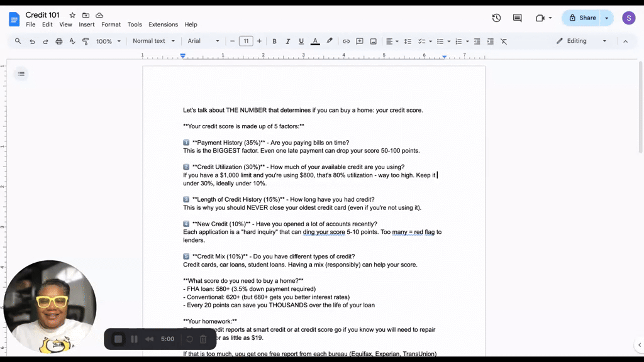Screen dimensions: 644x362
Task: Open line and paragraph spacing
Action: (x=408, y=41)
